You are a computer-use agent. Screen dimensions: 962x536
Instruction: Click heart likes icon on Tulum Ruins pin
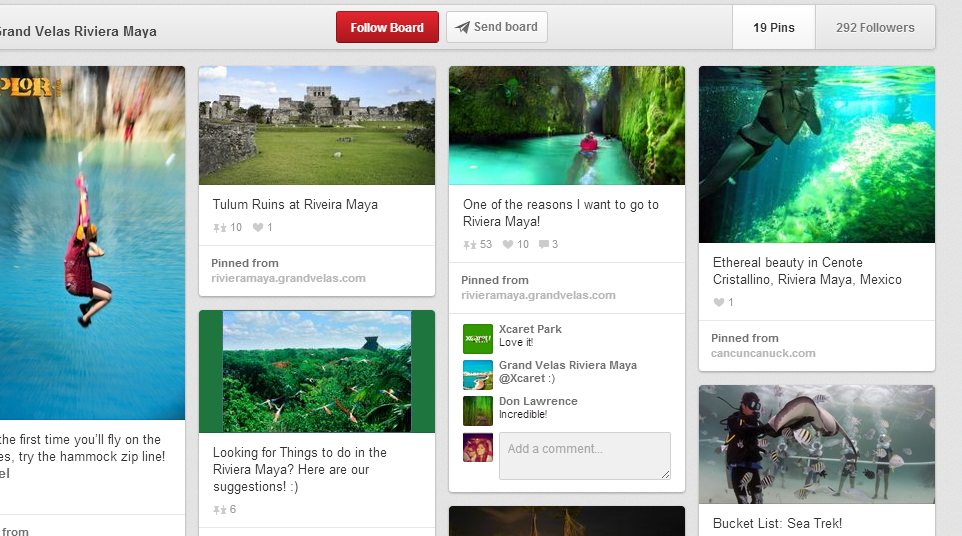258,227
